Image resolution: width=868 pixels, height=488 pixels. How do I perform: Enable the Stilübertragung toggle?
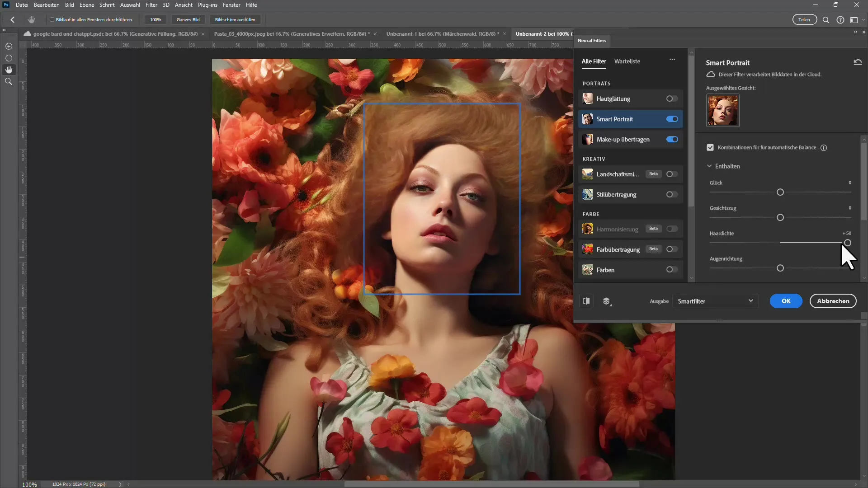(672, 194)
